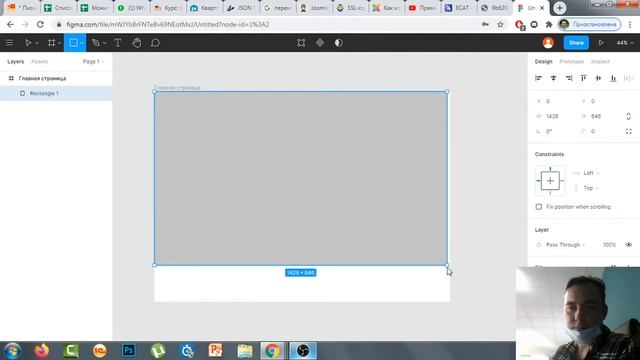
Task: Switch to the Prototype tab
Action: [x=571, y=62]
